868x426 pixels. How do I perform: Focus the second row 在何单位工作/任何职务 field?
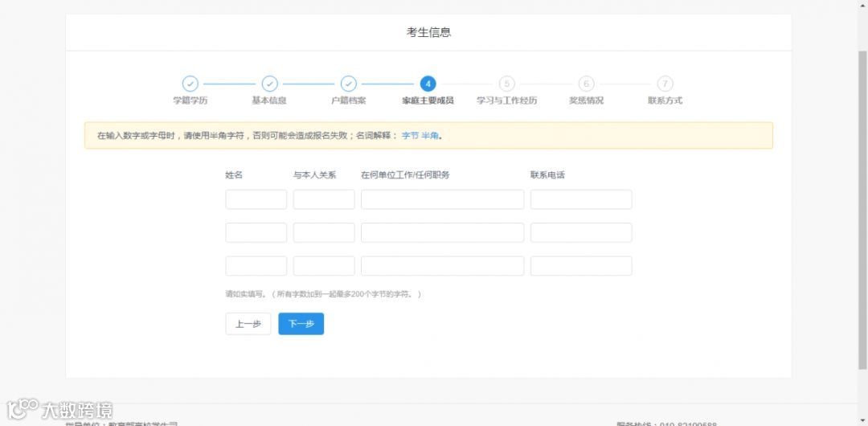pos(442,232)
